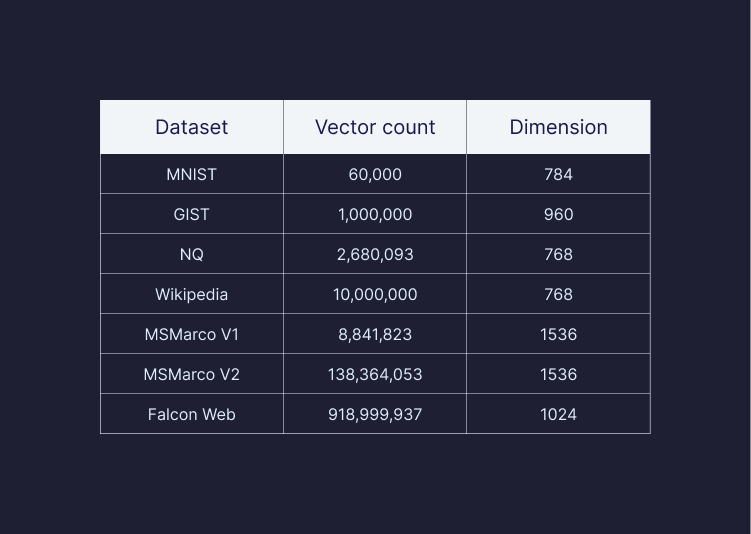Select the 784 dimension cell
Viewport: 751px width, 534px height.
558,174
